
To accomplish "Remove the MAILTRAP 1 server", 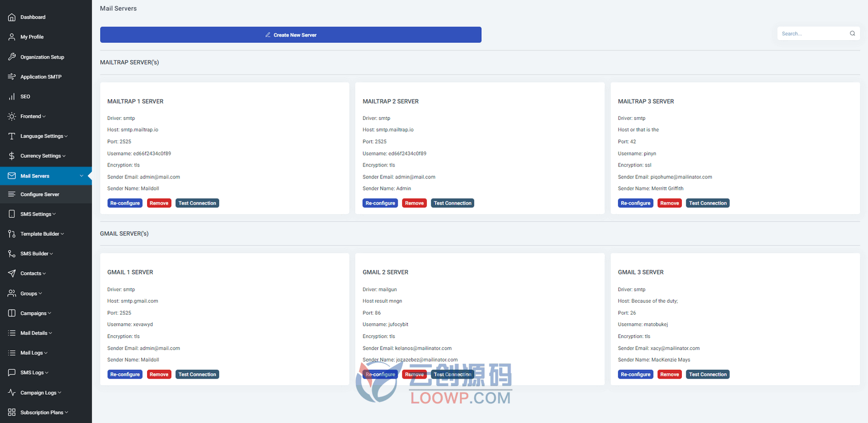I will pos(159,203).
